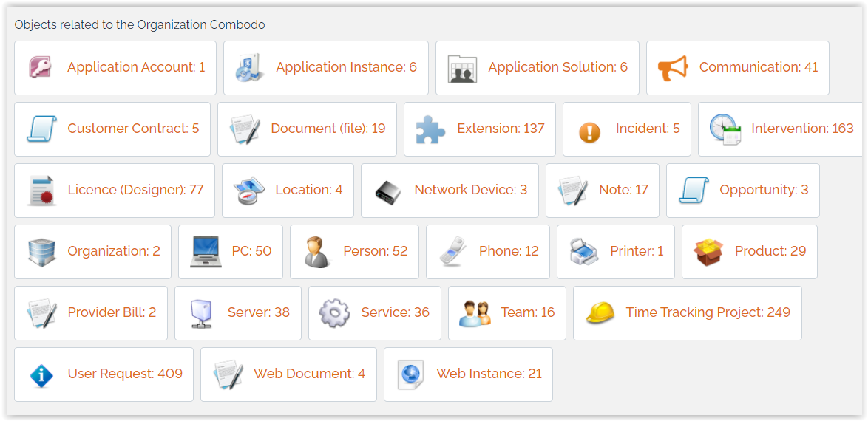
Task: Click the Printer icon
Action: 584,252
